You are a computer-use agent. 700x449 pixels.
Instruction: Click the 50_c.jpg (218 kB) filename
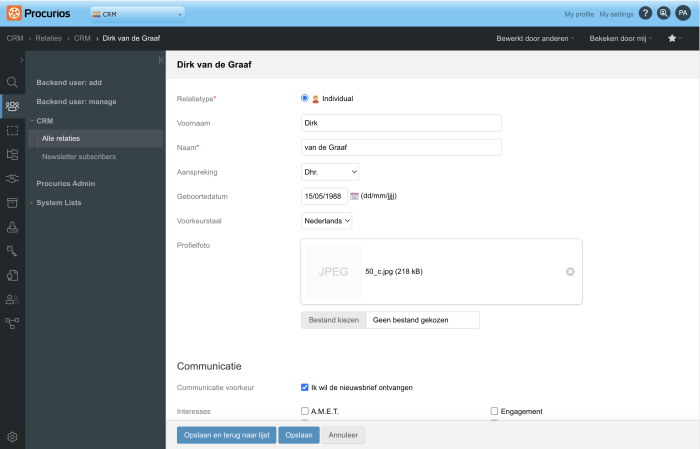(394, 271)
